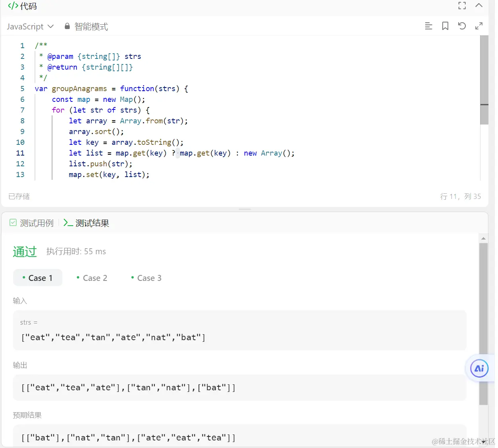Click the 执行用时: 55 ms text
This screenshot has height=448, width=498.
pyautogui.click(x=76, y=251)
